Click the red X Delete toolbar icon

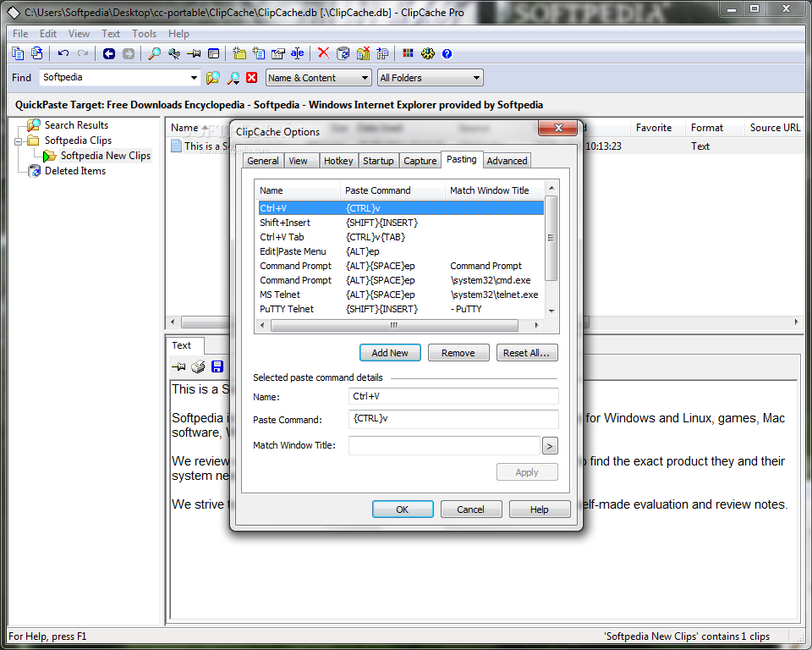[323, 52]
